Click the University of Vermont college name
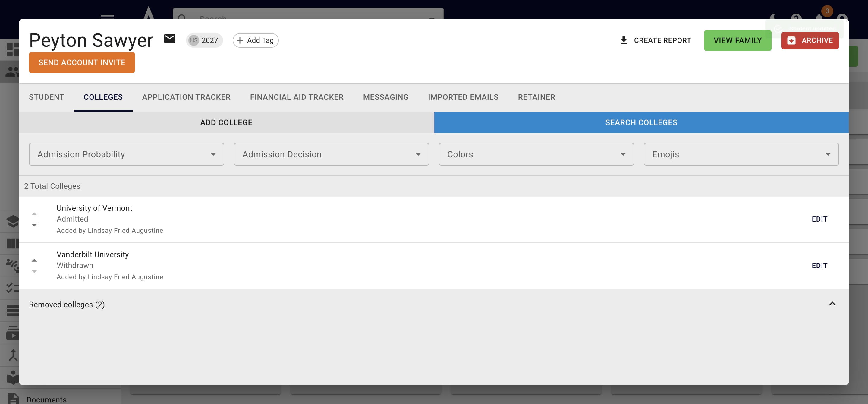 point(94,208)
